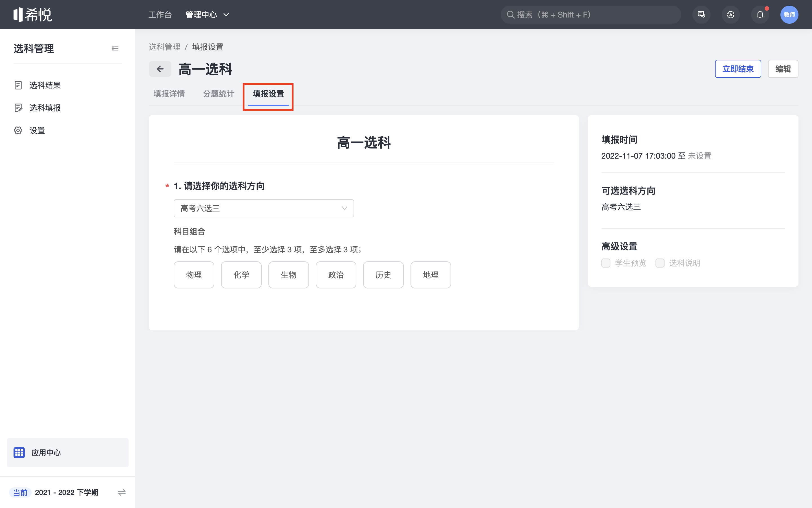Open the 高考六选三 direction dropdown
Screen dimensions: 812x508
pyautogui.click(x=264, y=208)
